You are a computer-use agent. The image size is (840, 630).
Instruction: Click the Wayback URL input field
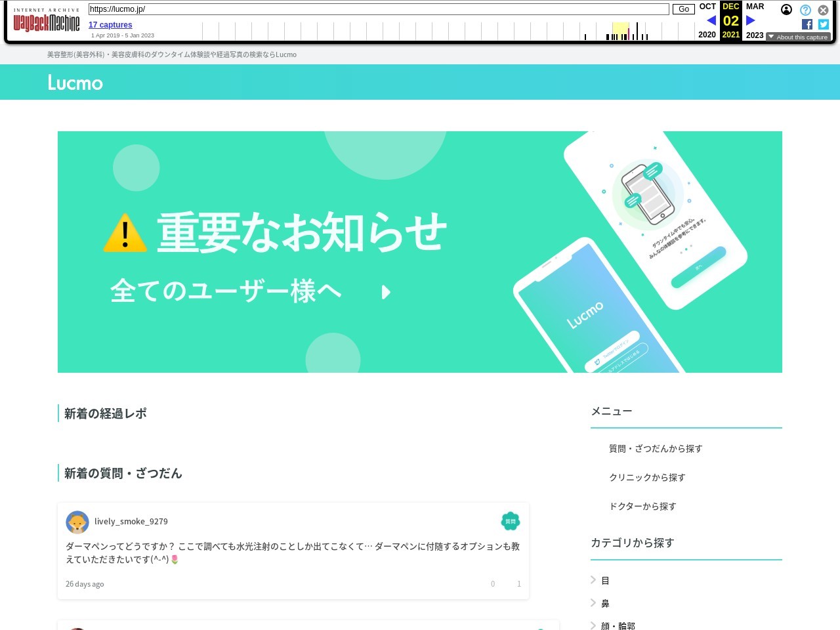click(379, 9)
